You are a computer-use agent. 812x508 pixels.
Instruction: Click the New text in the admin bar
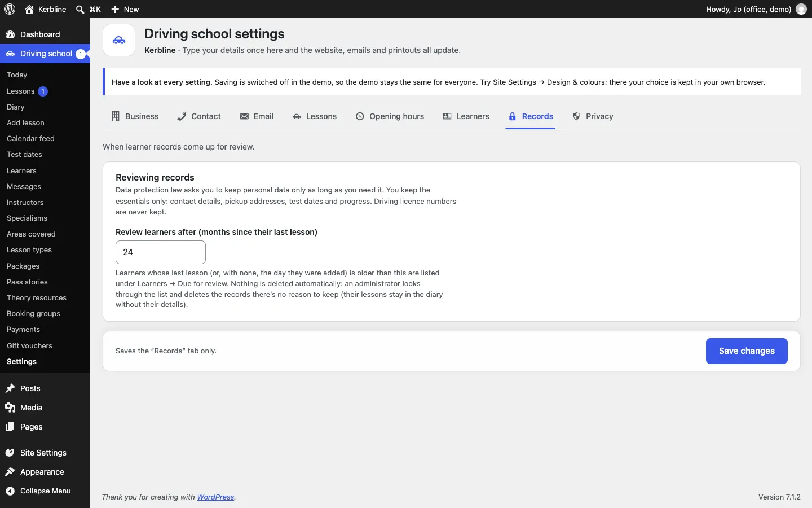point(131,9)
